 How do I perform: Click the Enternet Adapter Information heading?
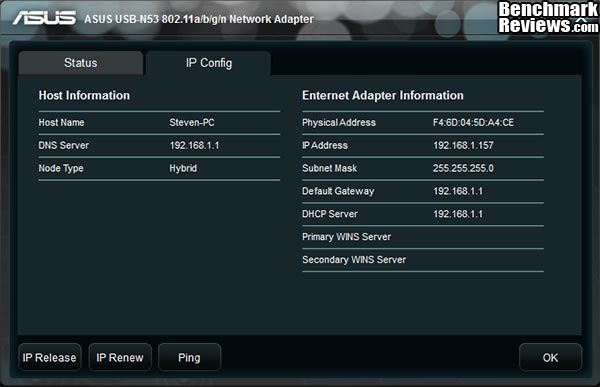point(383,95)
